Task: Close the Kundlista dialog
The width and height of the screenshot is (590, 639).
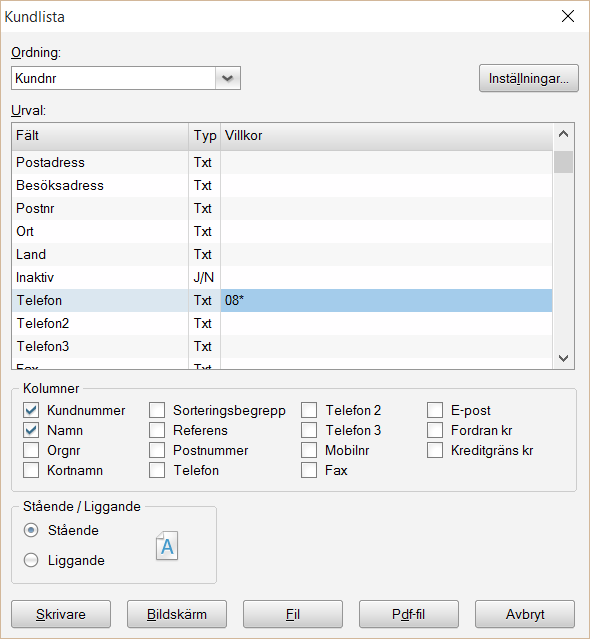Action: click(568, 16)
